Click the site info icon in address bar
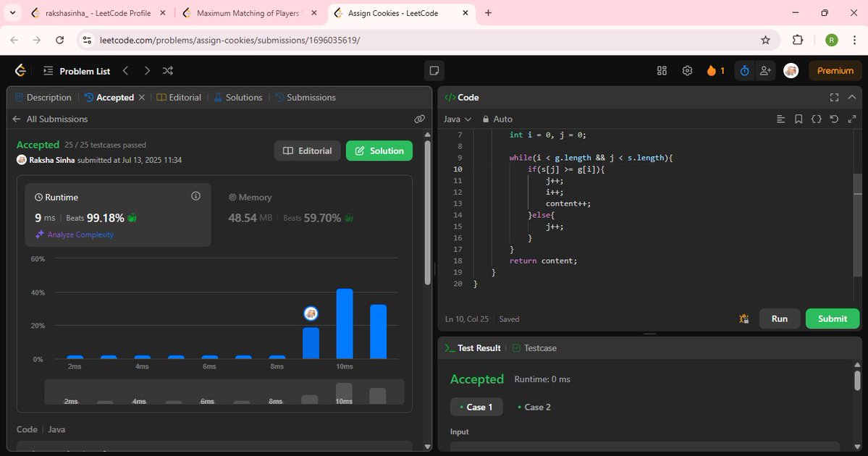868x456 pixels. point(87,40)
